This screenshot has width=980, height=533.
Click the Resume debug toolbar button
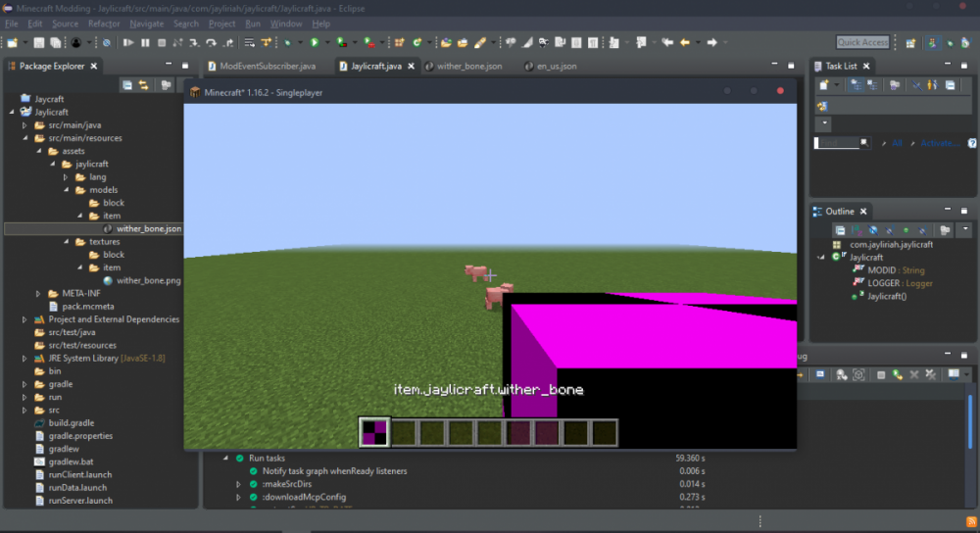[128, 42]
